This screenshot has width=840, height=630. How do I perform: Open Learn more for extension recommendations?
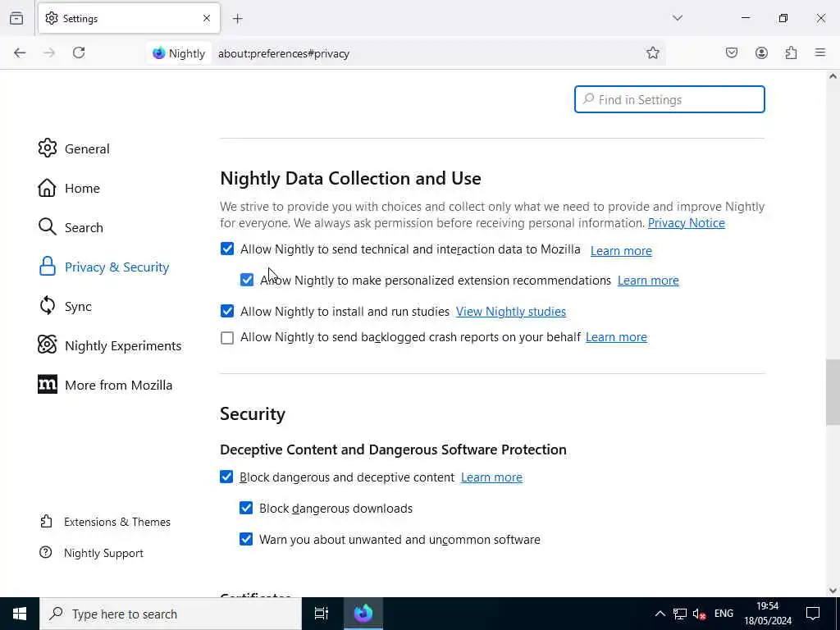coord(648,281)
